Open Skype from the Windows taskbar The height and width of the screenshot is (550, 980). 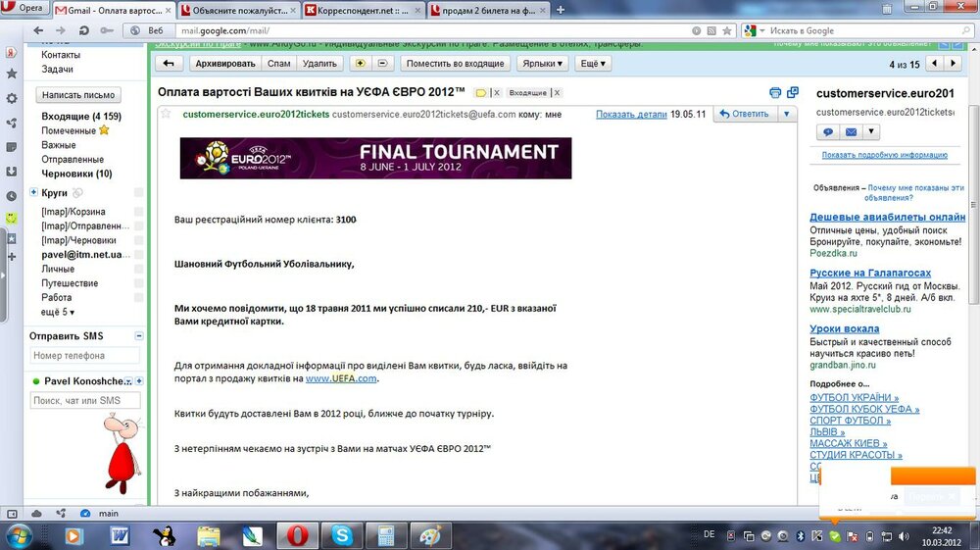(x=342, y=535)
